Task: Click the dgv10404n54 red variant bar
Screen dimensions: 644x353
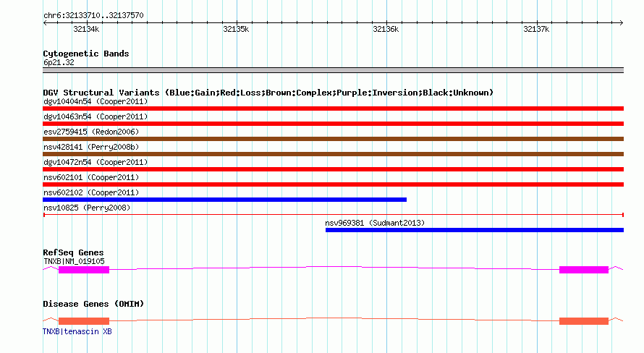Action: pos(333,109)
